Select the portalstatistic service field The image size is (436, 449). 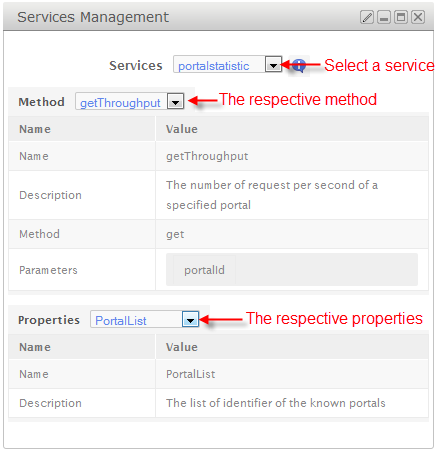point(227,65)
